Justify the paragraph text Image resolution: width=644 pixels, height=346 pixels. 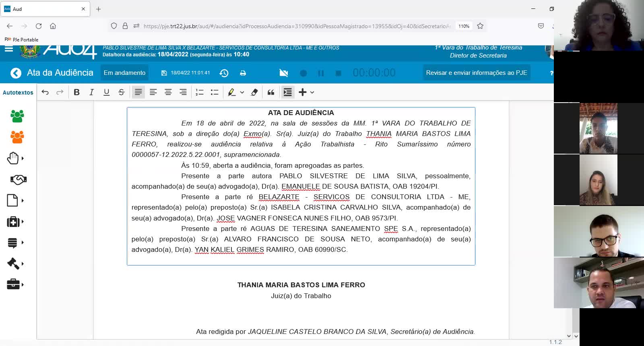click(138, 92)
